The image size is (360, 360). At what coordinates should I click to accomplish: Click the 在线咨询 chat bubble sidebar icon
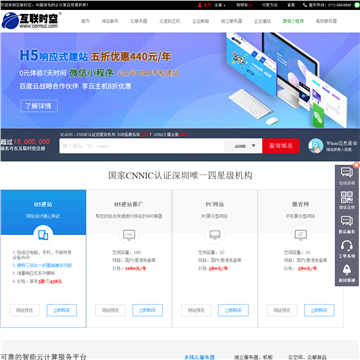point(347,172)
